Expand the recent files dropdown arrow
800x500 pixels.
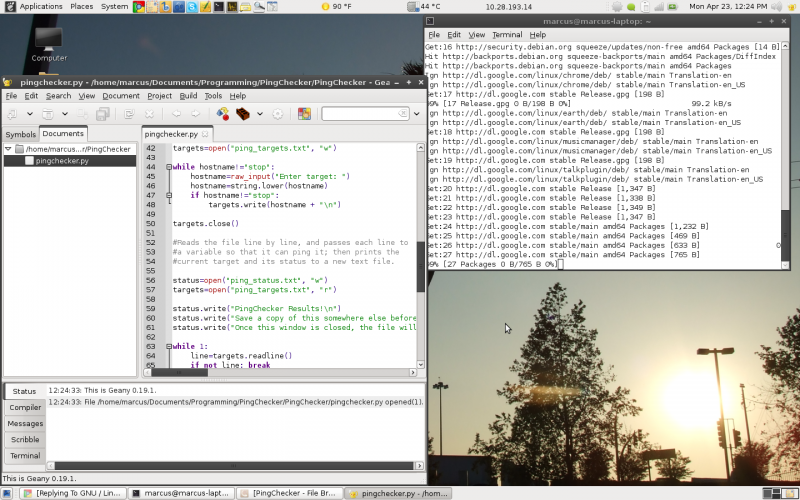coord(65,114)
